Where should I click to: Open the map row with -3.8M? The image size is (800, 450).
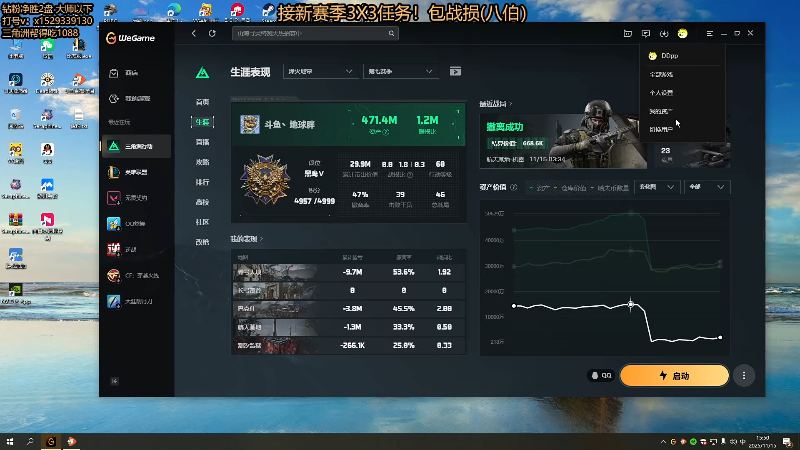click(348, 309)
